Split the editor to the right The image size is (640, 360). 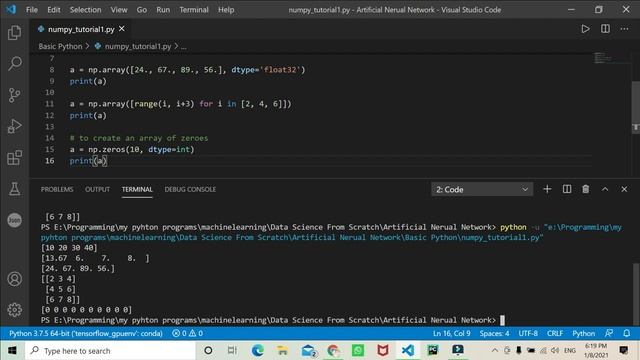[x=605, y=29]
